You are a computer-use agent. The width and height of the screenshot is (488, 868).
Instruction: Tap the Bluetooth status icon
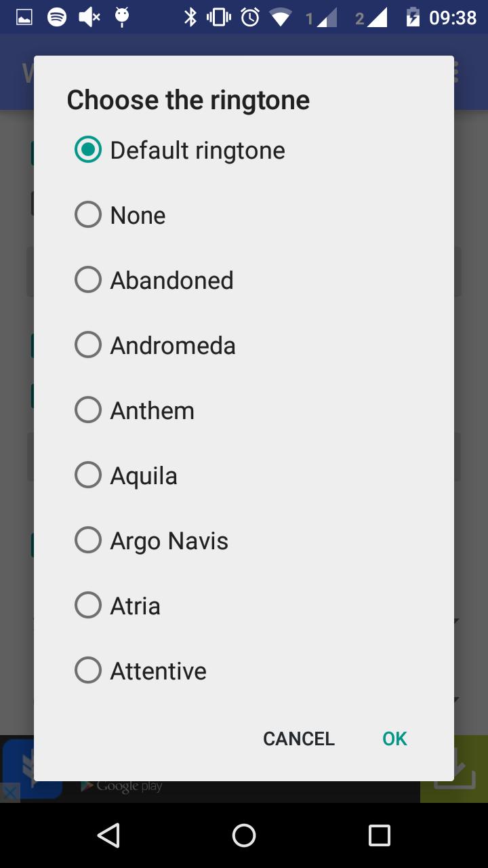(x=190, y=17)
